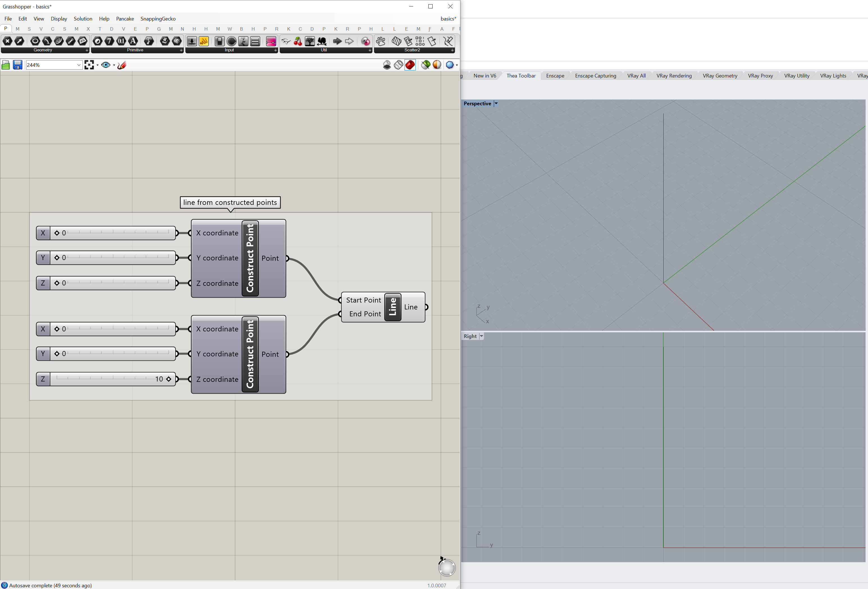Toggle wireframe preview mode icon
The height and width of the screenshot is (589, 868).
398,65
